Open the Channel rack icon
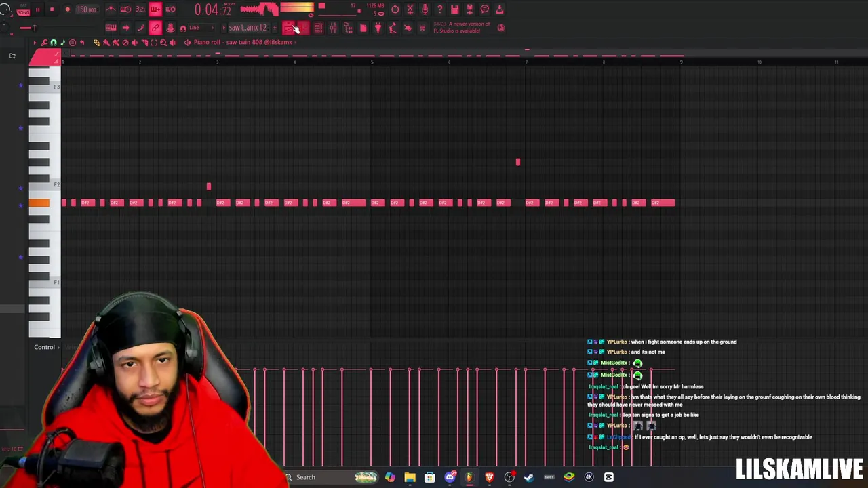This screenshot has width=868, height=488. pyautogui.click(x=318, y=28)
